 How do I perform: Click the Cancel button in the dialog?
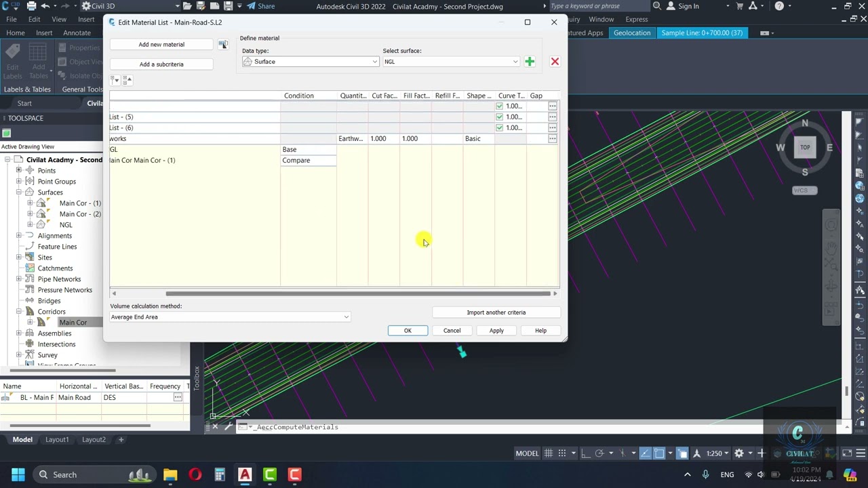[452, 331]
